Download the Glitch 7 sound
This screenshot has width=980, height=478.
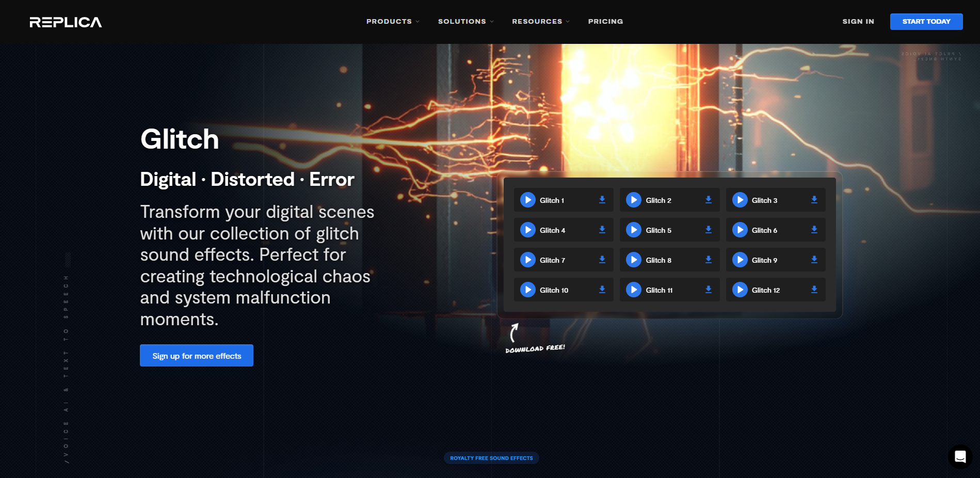[x=602, y=260]
